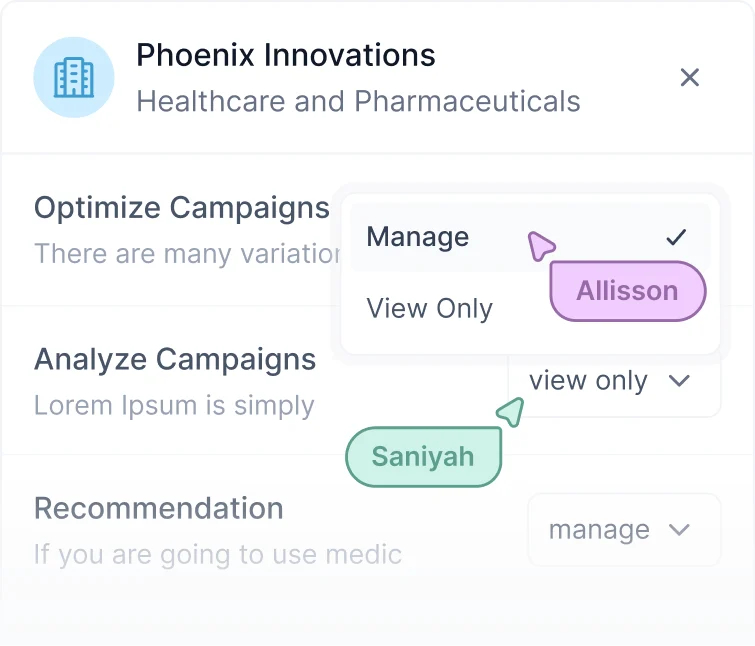The image size is (755, 646).
Task: Select the Manage option in dropdown
Action: pyautogui.click(x=530, y=237)
